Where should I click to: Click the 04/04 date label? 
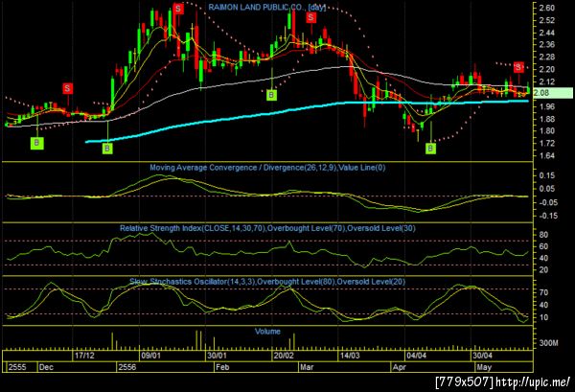coord(417,356)
